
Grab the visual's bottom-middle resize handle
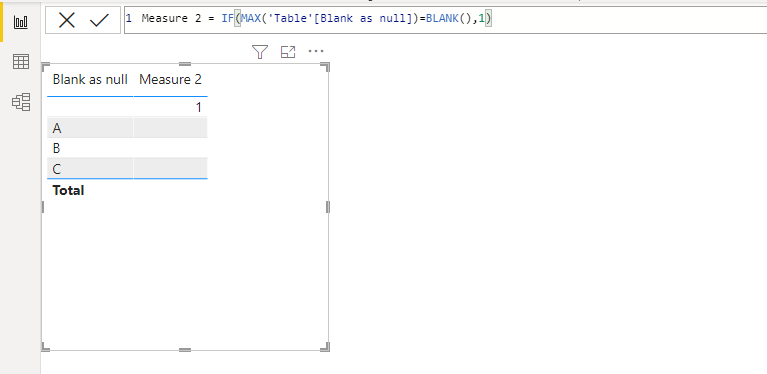pyautogui.click(x=185, y=350)
